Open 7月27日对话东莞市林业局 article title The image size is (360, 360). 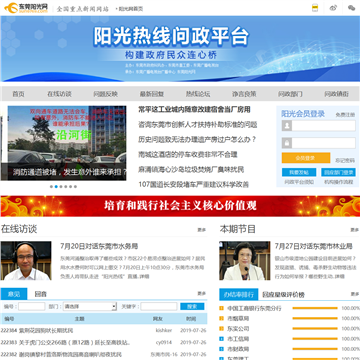pyautogui.click(x=314, y=246)
